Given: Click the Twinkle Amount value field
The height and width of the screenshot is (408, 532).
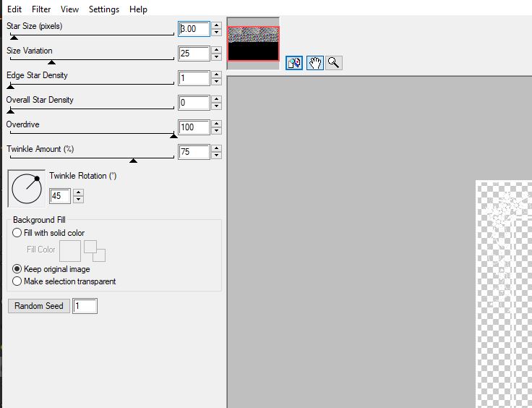Looking at the screenshot, I should tap(194, 152).
